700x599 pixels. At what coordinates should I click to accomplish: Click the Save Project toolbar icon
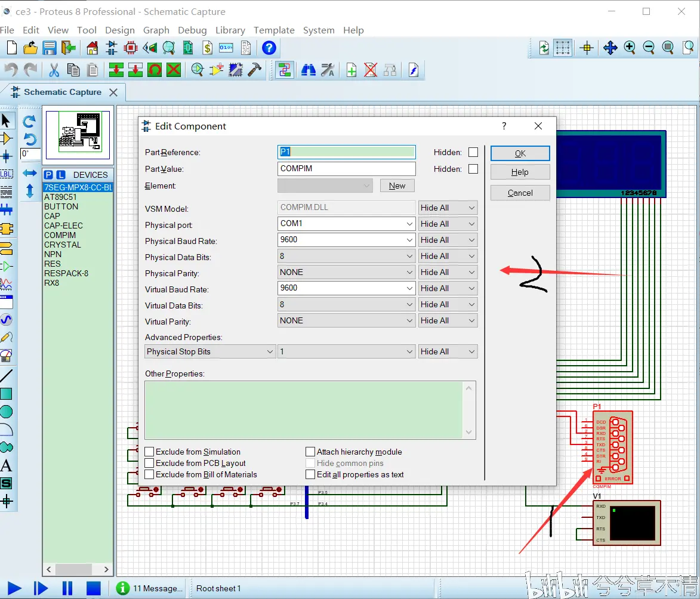click(x=50, y=48)
